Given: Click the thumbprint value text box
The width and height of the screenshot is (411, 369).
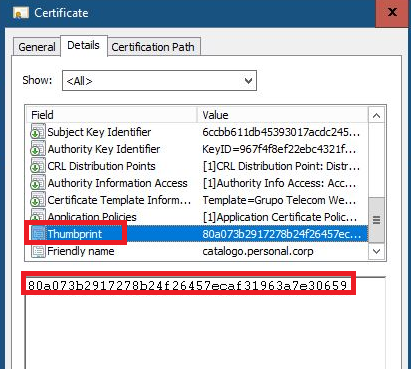Looking at the screenshot, I should (205, 323).
